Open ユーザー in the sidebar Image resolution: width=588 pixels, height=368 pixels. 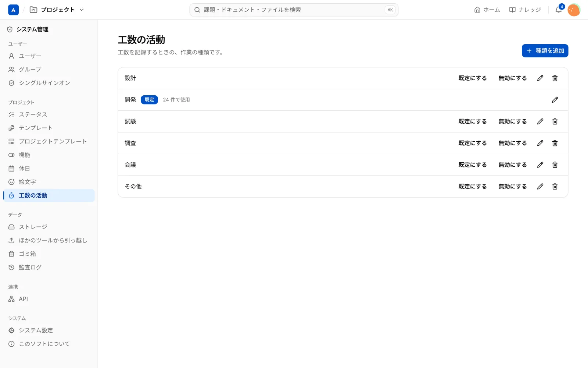pyautogui.click(x=49, y=56)
